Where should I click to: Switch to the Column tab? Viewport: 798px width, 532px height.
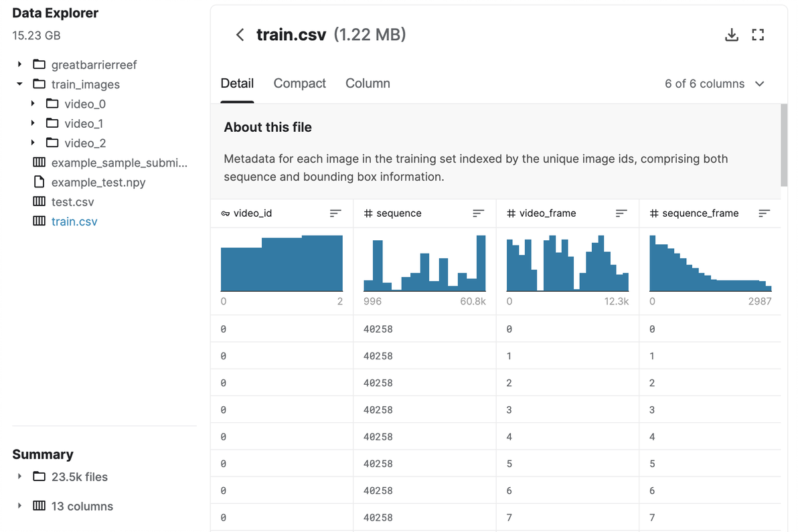click(x=368, y=84)
